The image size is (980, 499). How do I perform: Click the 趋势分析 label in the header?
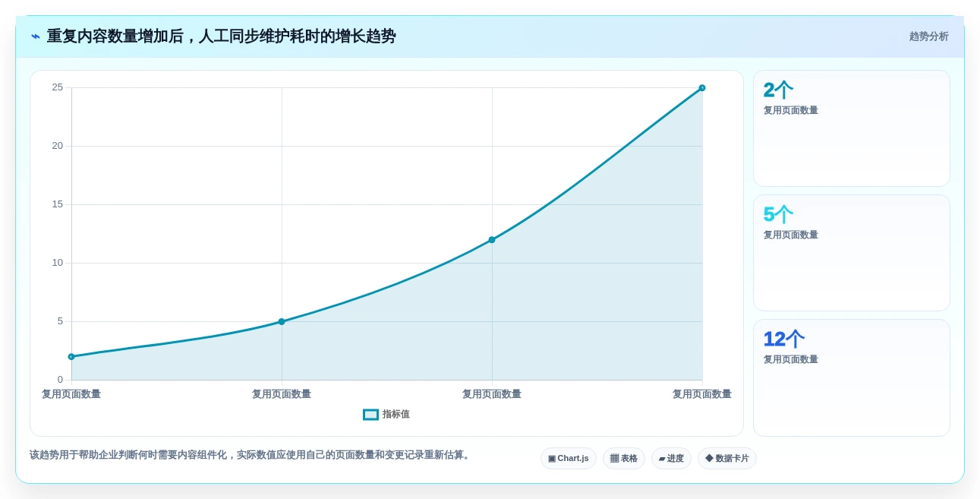click(x=928, y=36)
